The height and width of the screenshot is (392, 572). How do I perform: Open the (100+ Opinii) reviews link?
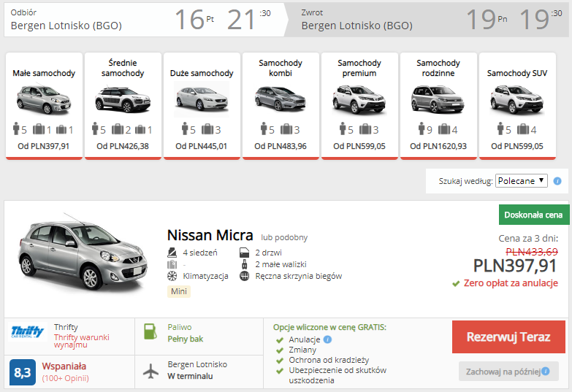coord(65,378)
